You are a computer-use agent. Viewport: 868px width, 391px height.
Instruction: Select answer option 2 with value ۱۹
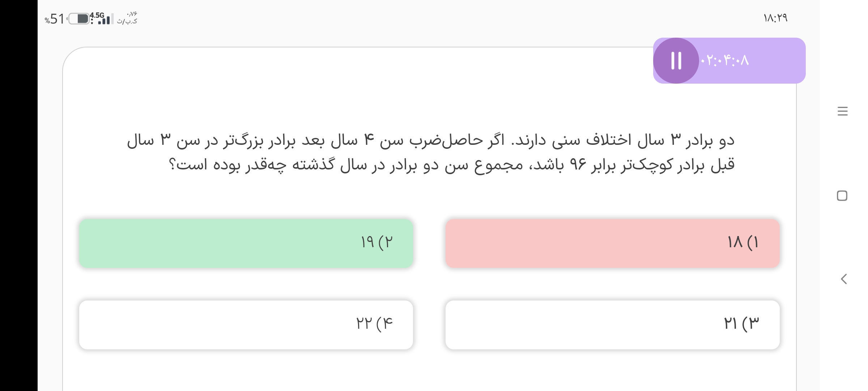click(246, 243)
